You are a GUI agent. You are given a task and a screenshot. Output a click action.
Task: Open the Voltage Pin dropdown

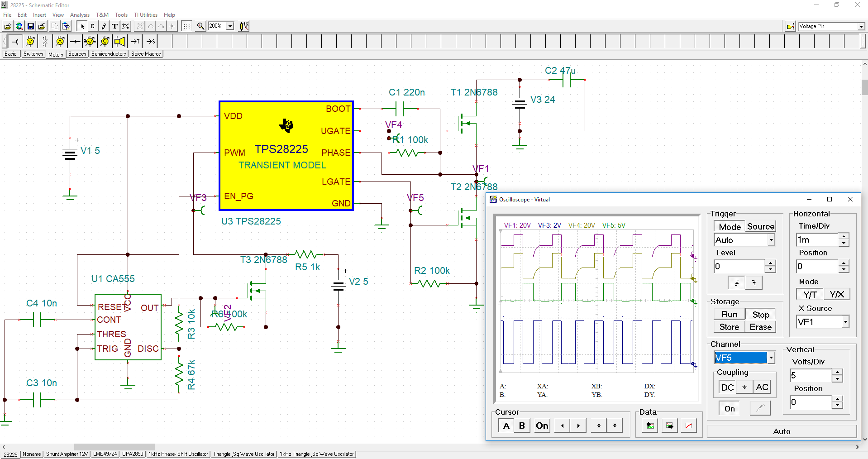[x=861, y=26]
